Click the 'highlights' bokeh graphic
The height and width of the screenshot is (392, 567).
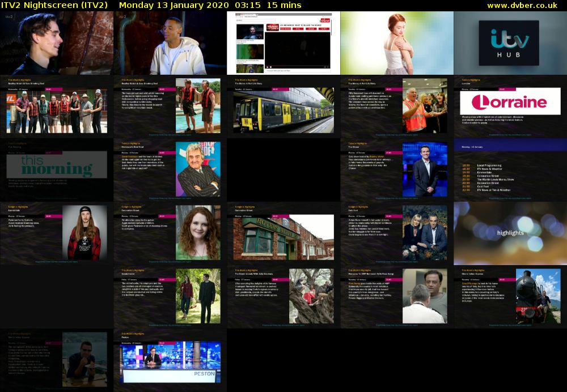[x=510, y=232]
